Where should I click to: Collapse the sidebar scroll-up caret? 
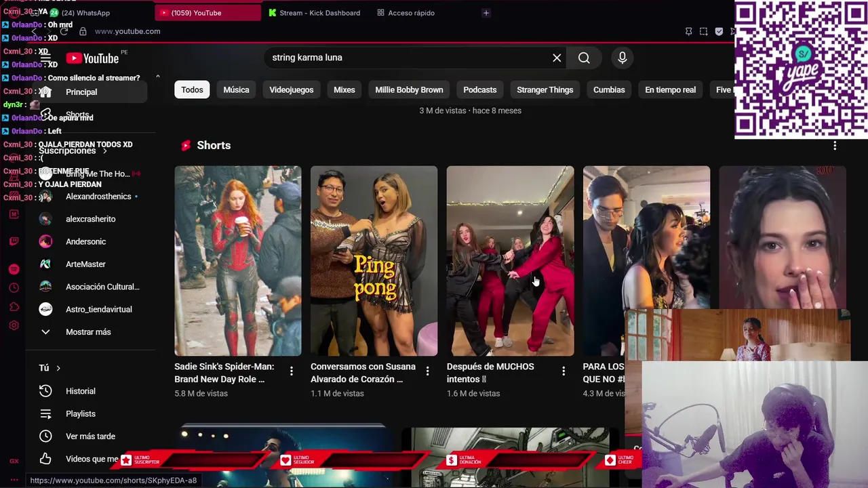pos(157,76)
